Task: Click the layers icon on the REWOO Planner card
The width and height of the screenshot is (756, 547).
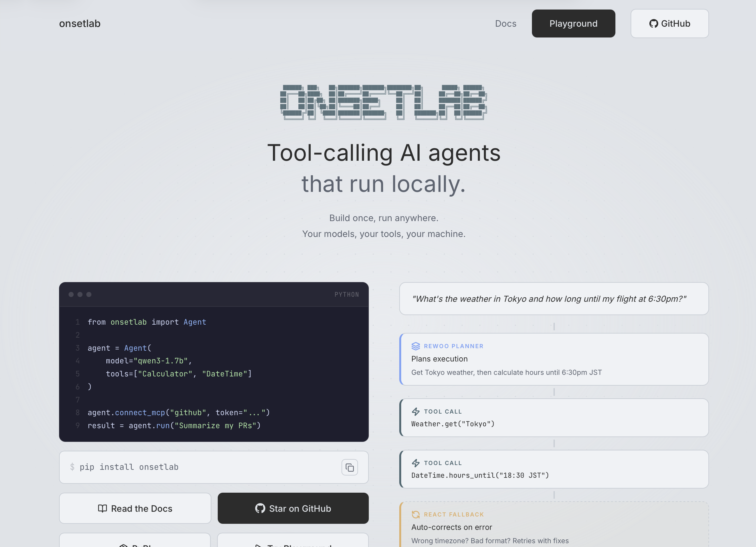Action: (416, 346)
